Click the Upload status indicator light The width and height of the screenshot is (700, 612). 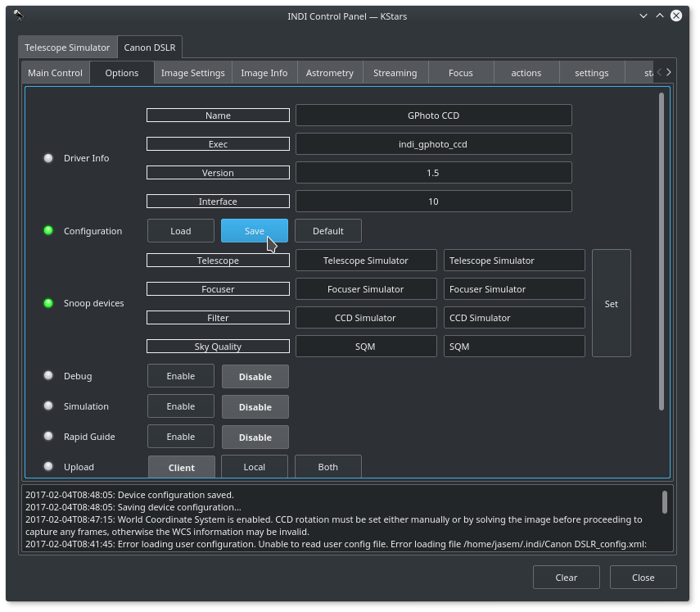48,467
